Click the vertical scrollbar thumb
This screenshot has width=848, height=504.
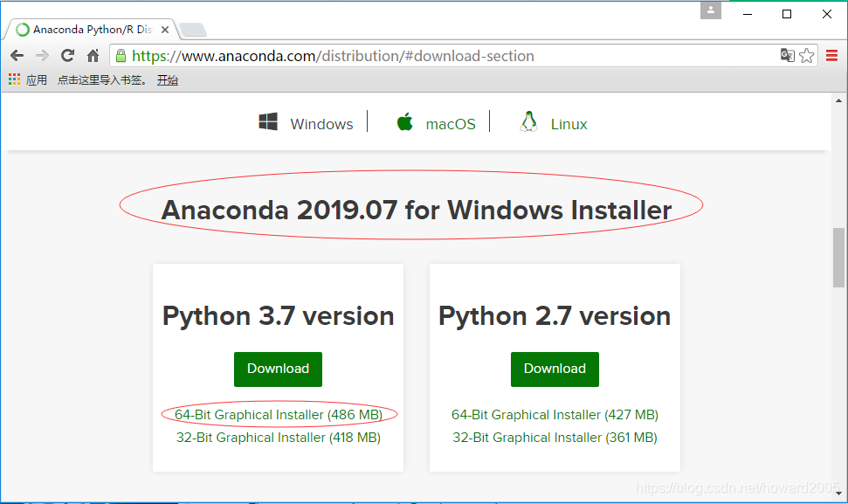pyautogui.click(x=838, y=258)
